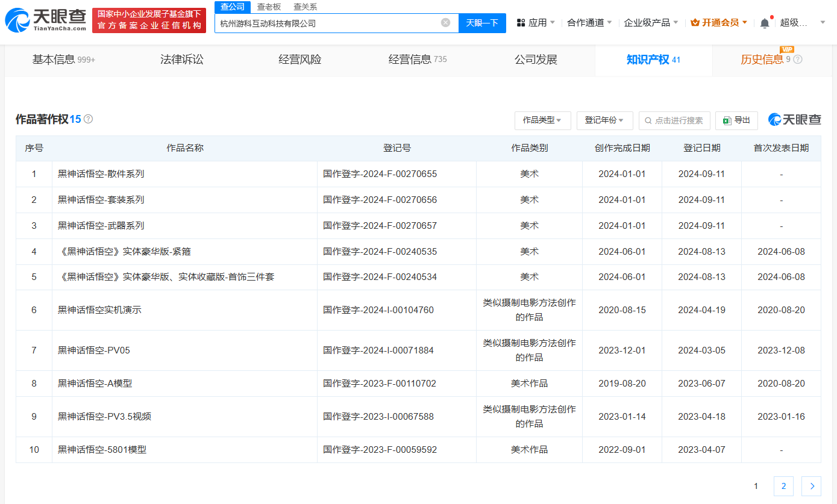Select the 查老板 search tab
Image resolution: width=837 pixels, height=504 pixels.
(269, 7)
